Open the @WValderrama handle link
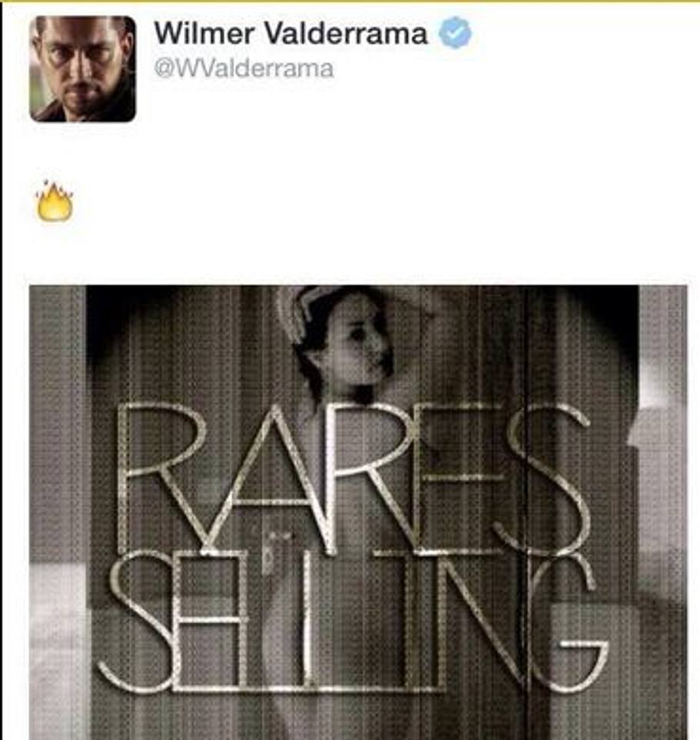This screenshot has height=740, width=700. pyautogui.click(x=244, y=69)
